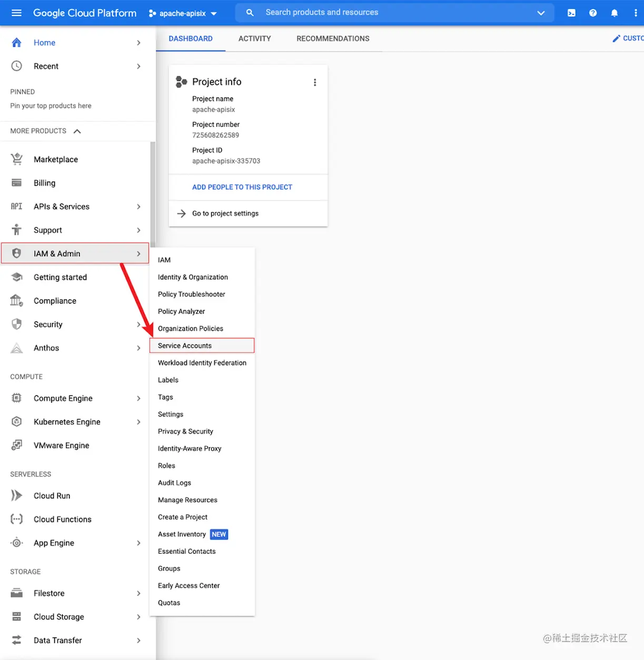Click the APIs & Services API icon

pos(17,206)
